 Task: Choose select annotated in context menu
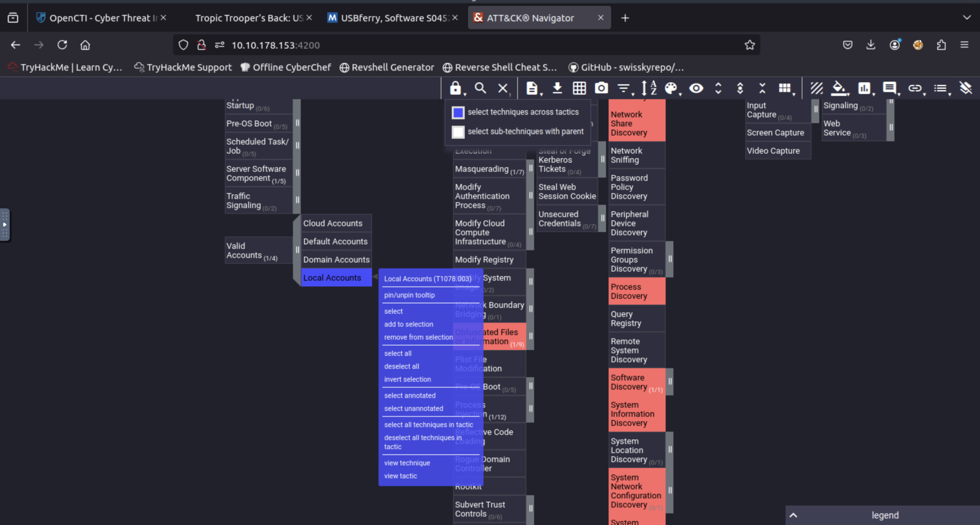(x=410, y=396)
